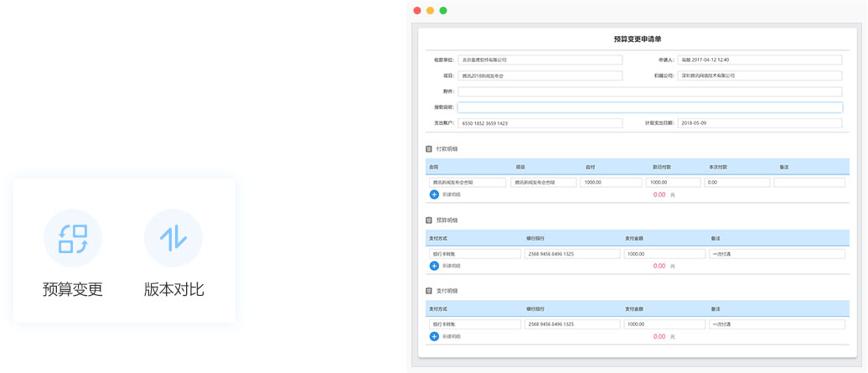The width and height of the screenshot is (868, 373).
Task: Click the 支付明细 section list icon
Action: point(430,291)
